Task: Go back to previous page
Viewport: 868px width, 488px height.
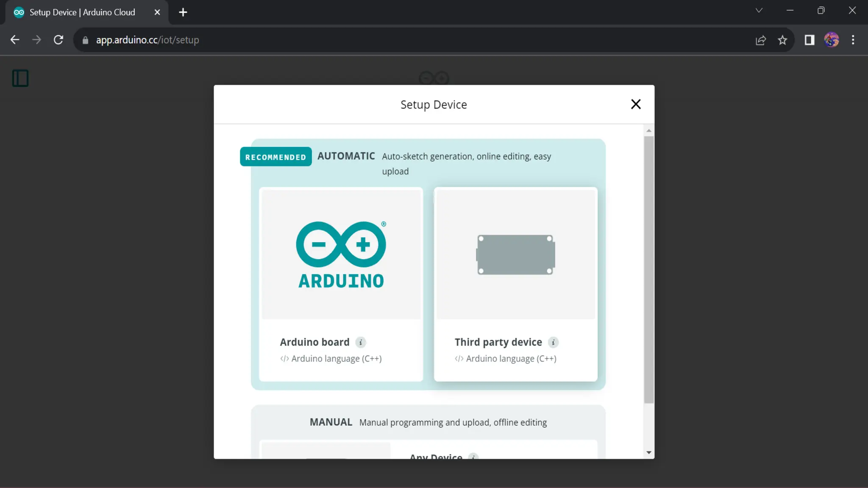Action: click(15, 40)
